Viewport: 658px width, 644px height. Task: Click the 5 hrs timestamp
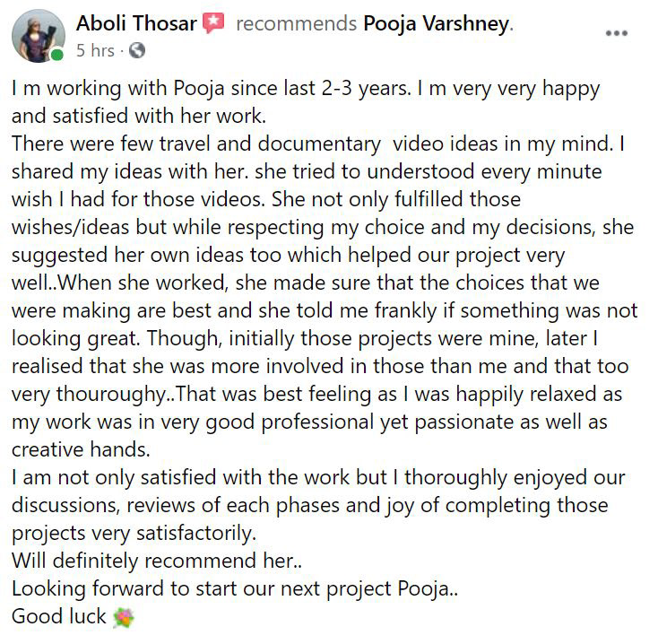coord(96,50)
